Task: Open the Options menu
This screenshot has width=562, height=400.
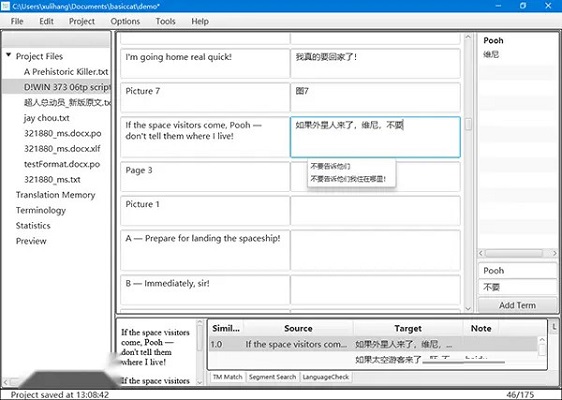Action: pos(125,22)
